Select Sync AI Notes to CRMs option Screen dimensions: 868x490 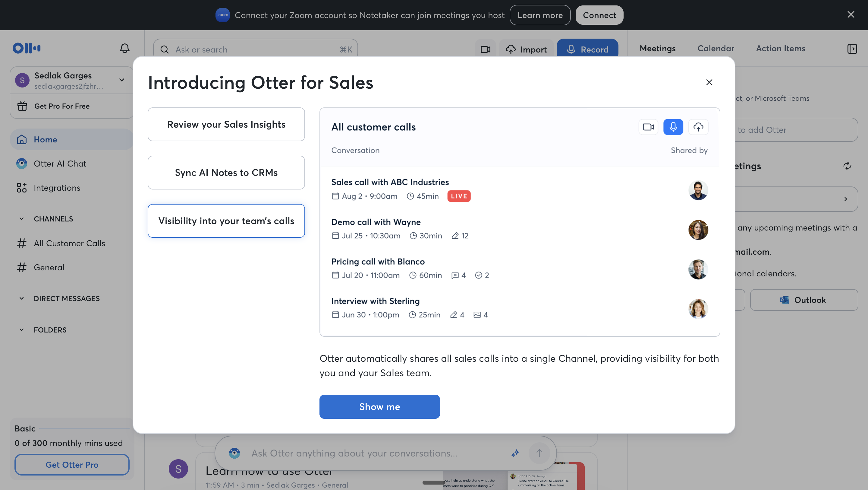[226, 173]
